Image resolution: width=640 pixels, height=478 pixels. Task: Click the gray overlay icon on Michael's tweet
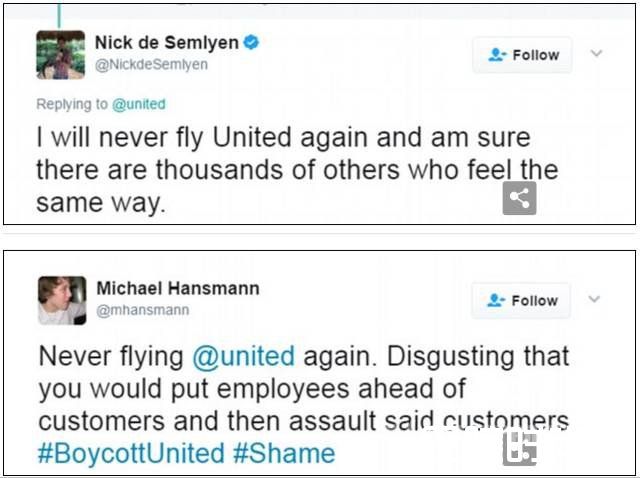pyautogui.click(x=519, y=449)
